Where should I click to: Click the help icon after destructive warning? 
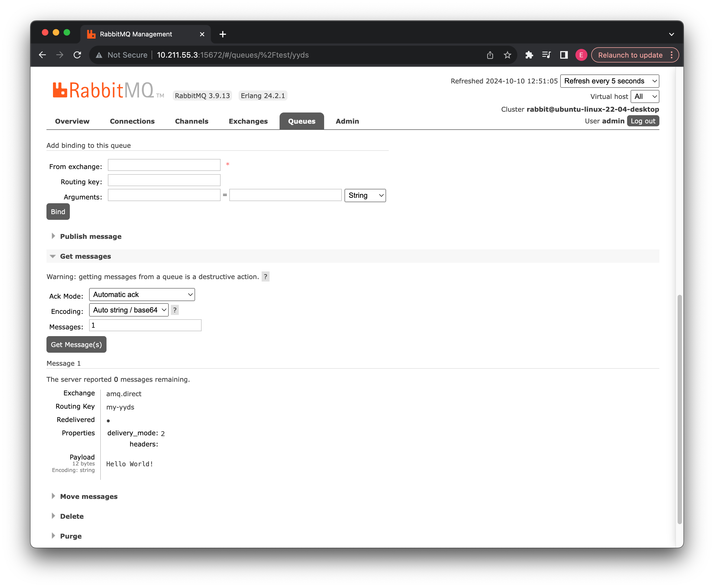coord(265,277)
